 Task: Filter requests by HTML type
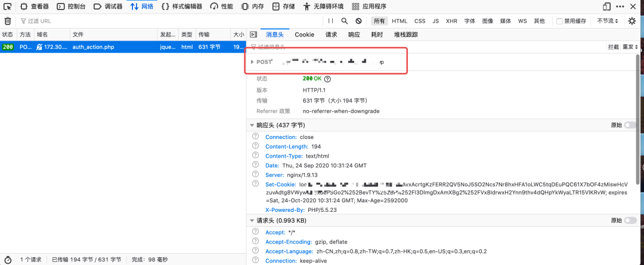(400, 21)
